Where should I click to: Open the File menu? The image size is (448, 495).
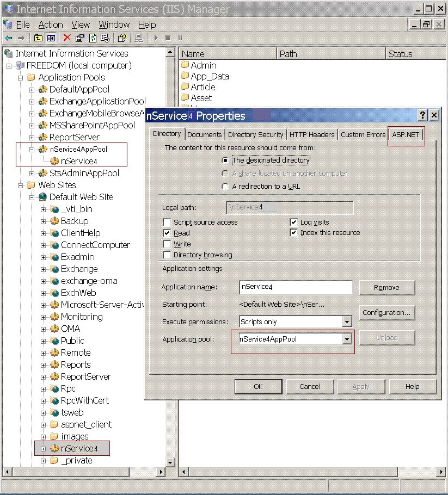(23, 24)
